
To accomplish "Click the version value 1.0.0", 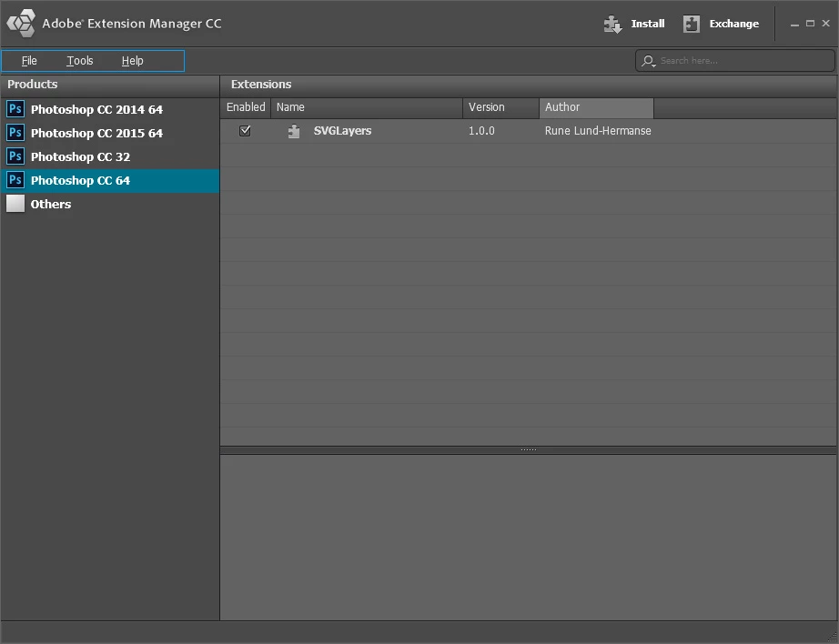I will click(x=481, y=130).
